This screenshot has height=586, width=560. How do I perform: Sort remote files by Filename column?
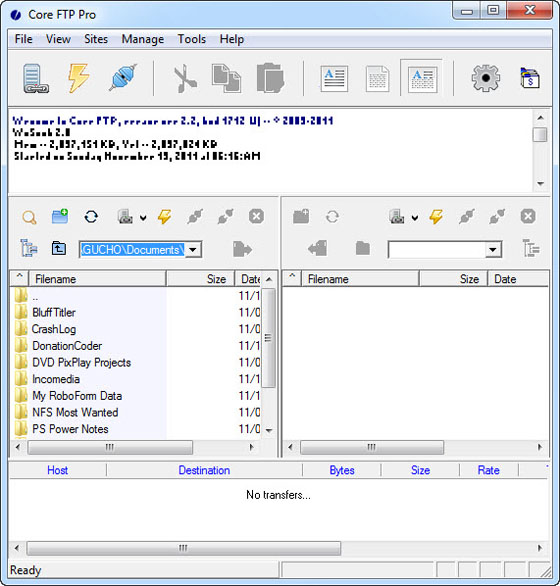click(x=360, y=279)
